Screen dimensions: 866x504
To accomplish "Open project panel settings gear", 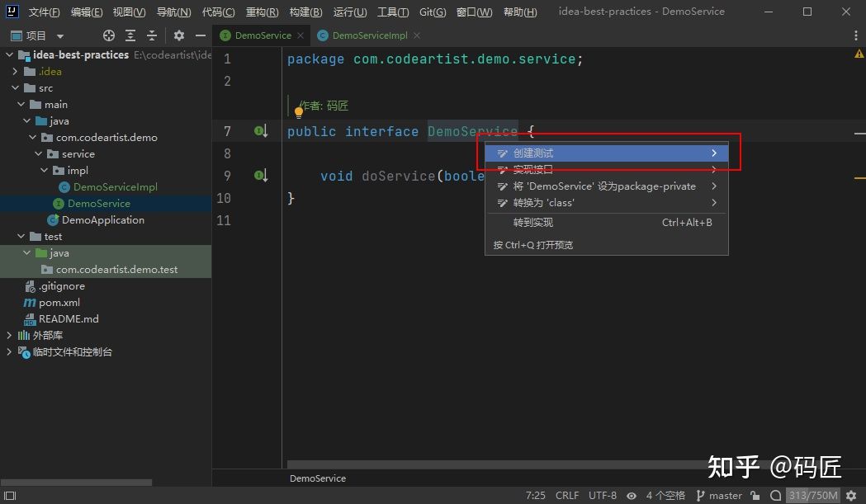I will tap(179, 35).
